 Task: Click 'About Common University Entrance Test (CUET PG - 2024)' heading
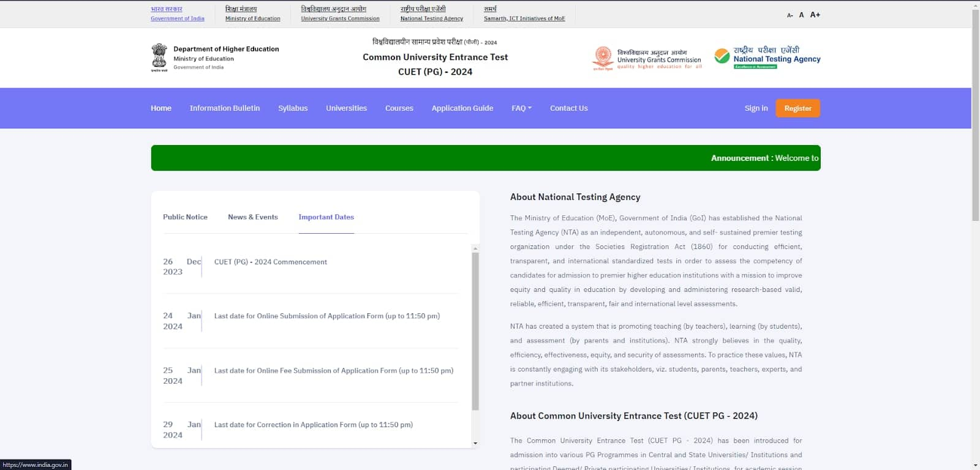pyautogui.click(x=634, y=416)
